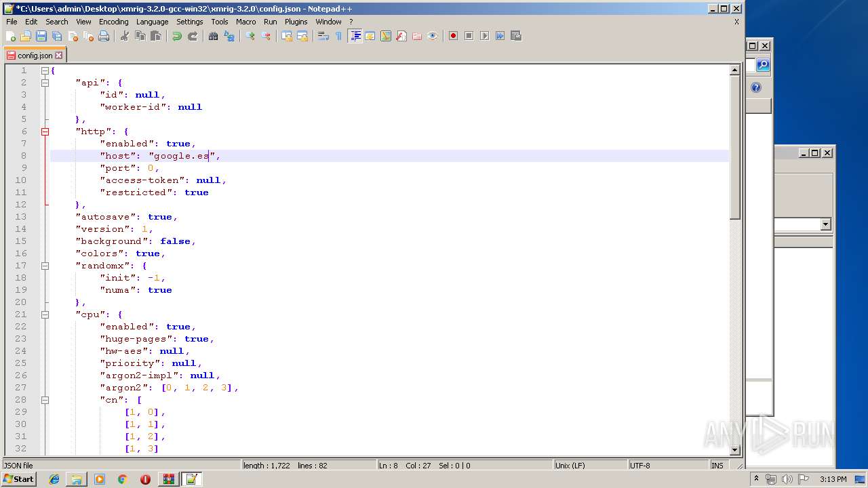Click the Copy toolbar icon
The height and width of the screenshot is (488, 868).
(x=140, y=36)
